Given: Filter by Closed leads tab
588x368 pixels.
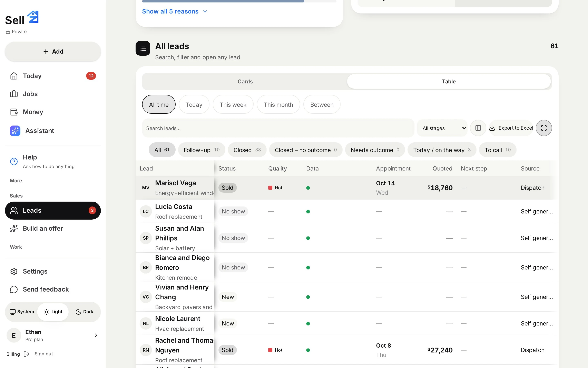Looking at the screenshot, I should 247,150.
